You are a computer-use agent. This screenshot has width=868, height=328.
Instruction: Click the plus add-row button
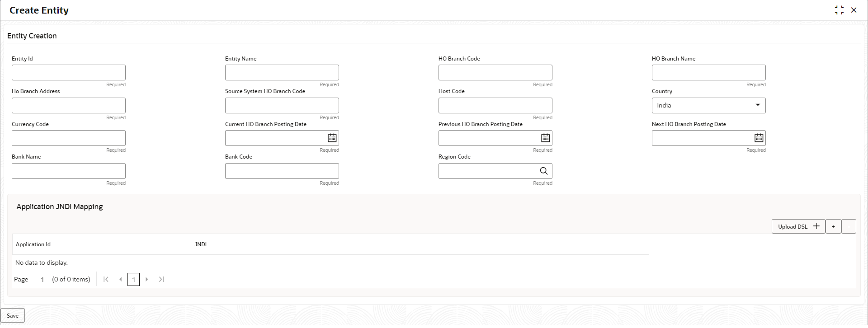[x=833, y=227]
